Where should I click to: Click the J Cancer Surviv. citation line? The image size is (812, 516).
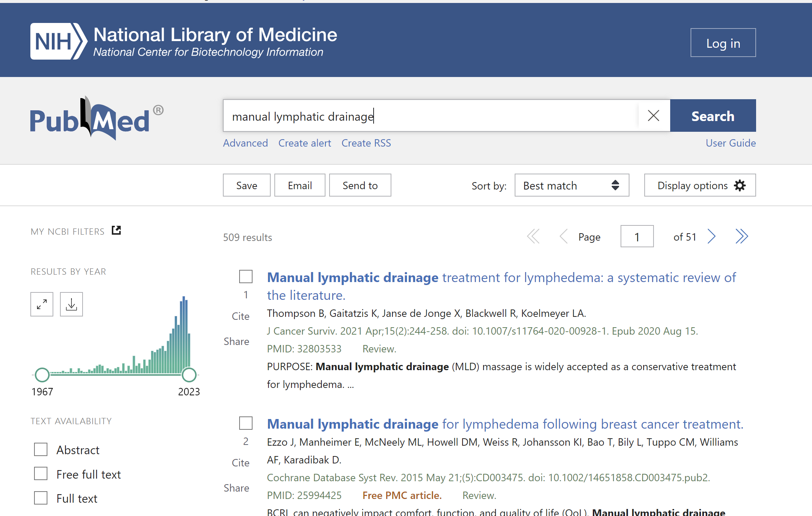pos(482,331)
